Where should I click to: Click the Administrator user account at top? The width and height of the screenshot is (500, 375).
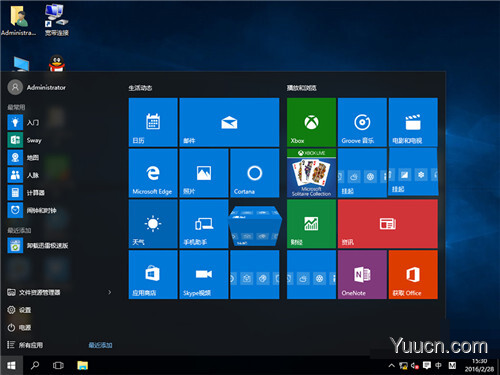(x=37, y=87)
